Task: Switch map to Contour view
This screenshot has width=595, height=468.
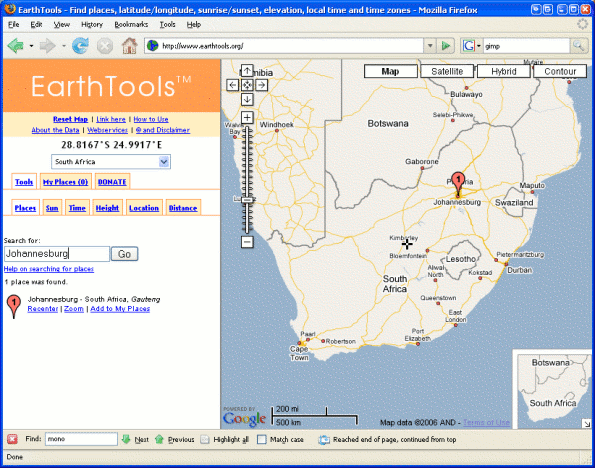Action: tap(560, 71)
